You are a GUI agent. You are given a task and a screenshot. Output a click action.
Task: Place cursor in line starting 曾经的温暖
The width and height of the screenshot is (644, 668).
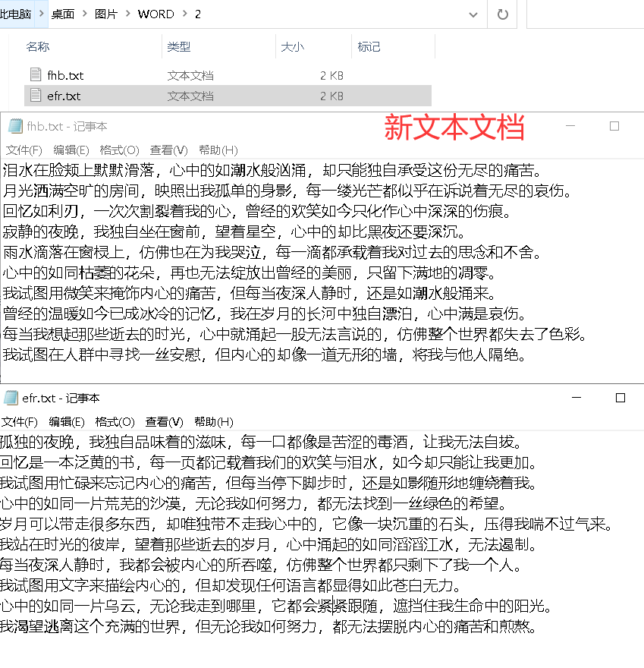(x=265, y=314)
